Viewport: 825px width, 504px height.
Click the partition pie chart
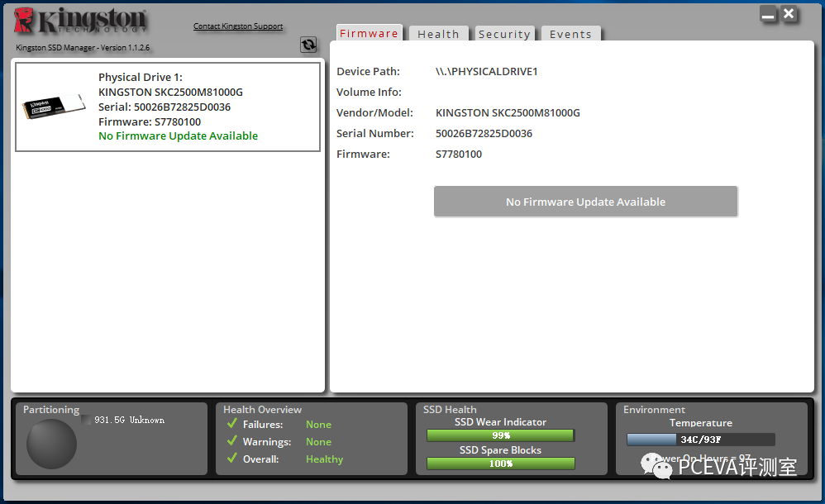click(x=51, y=444)
